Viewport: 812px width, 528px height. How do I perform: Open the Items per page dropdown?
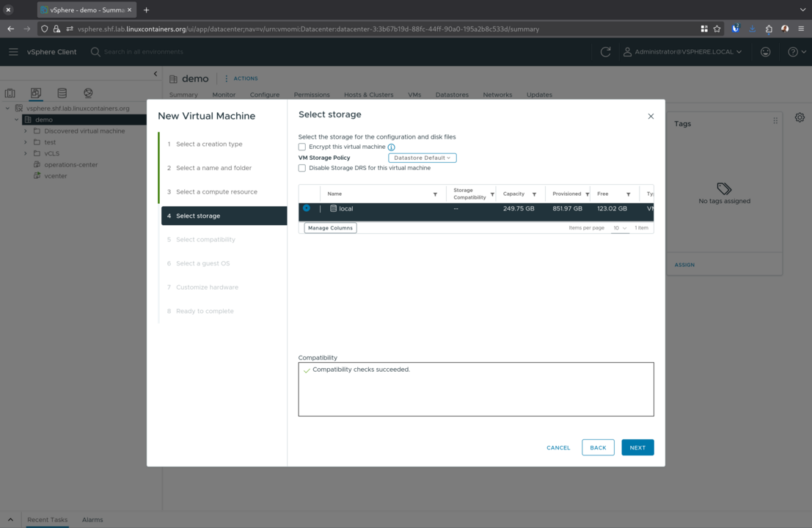[620, 227]
